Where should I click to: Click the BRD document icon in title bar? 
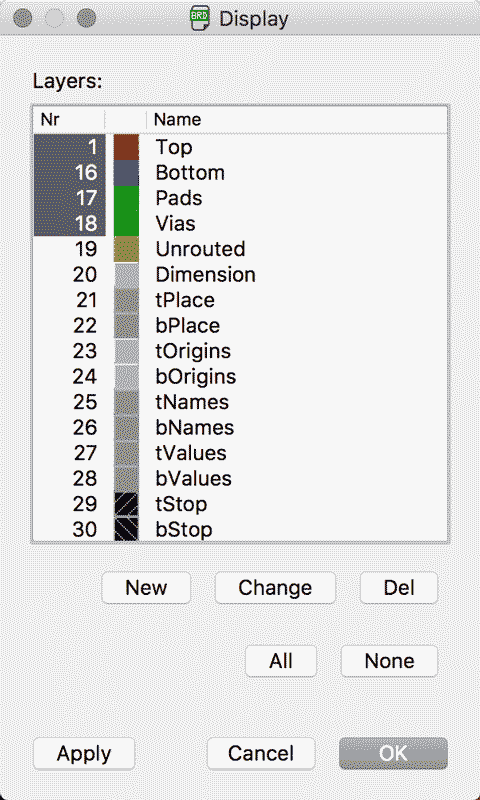pos(199,18)
